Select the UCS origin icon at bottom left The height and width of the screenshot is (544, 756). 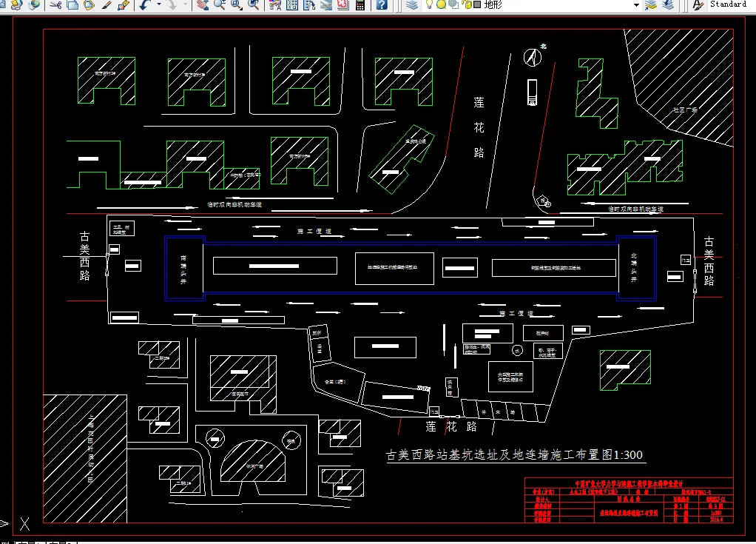coord(16,523)
